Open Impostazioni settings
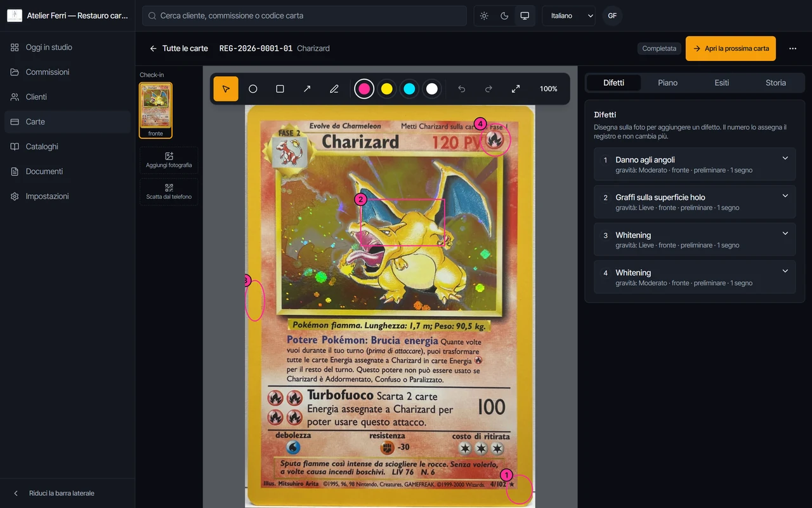812x508 pixels. coord(67,196)
